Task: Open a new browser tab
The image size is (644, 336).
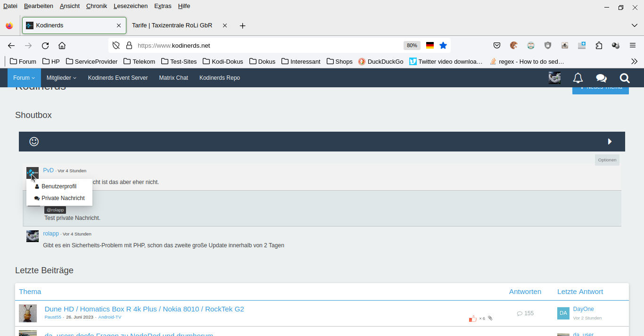Action: click(x=242, y=25)
